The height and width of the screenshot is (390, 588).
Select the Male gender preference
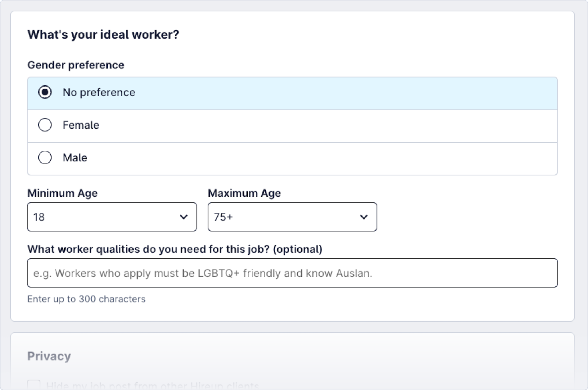45,157
